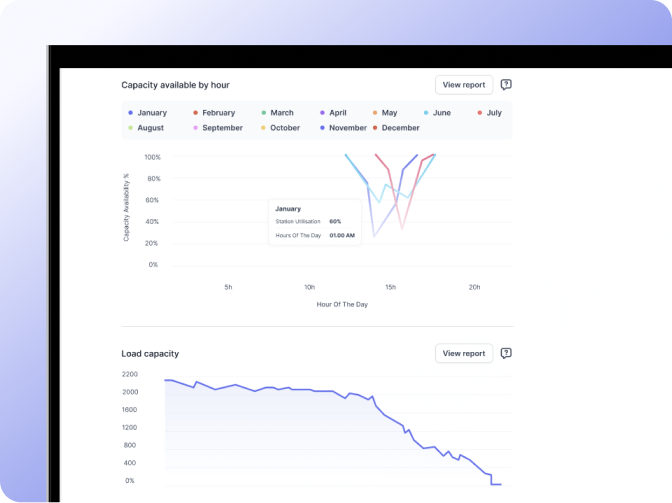Toggle February series in the legend
Image resolution: width=672 pixels, height=503 pixels.
coord(214,113)
